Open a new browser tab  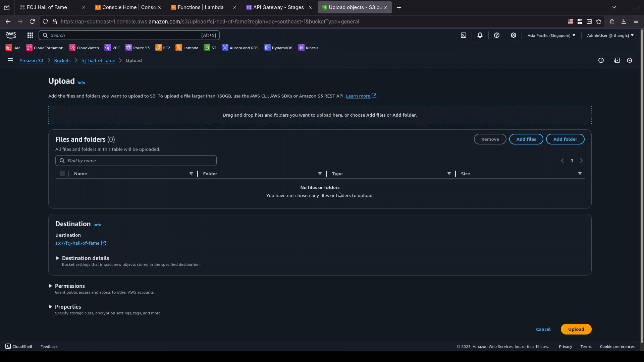(399, 7)
